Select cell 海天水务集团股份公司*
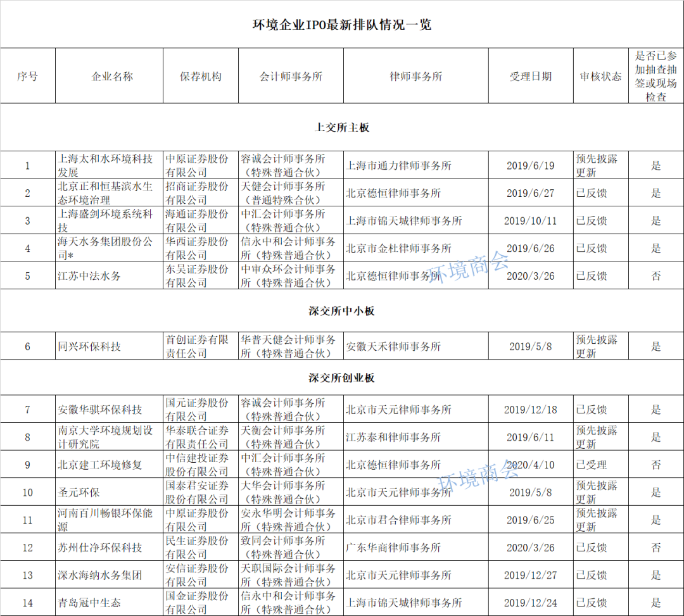 click(x=109, y=248)
